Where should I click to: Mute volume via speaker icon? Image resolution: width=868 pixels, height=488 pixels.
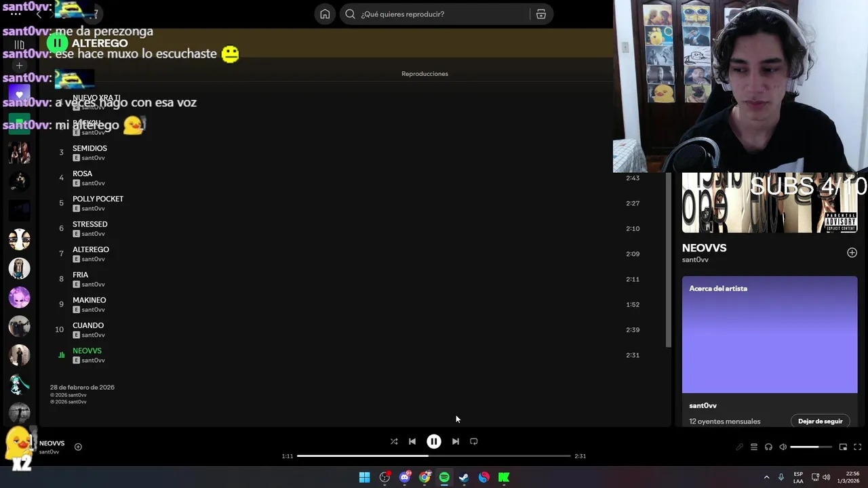(783, 447)
